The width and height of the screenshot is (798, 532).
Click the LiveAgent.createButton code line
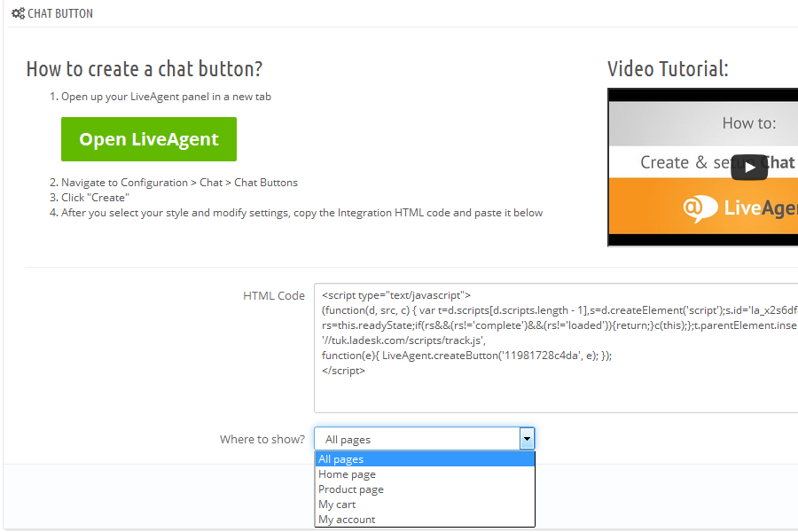coord(466,356)
